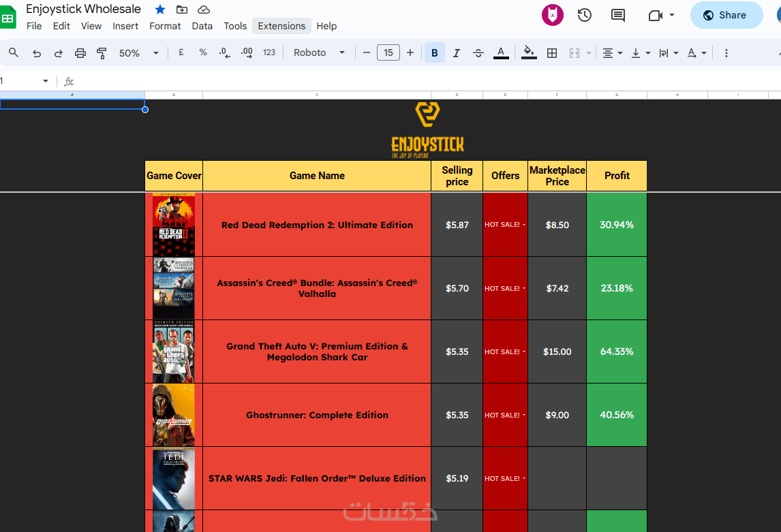The image size is (781, 532).
Task: Toggle italic formatting
Action: click(456, 52)
